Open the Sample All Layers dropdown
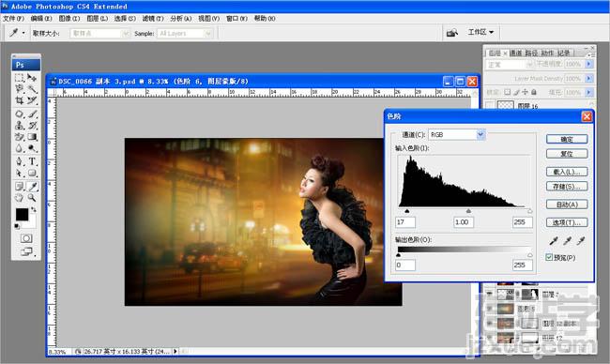This screenshot has width=610, height=364. point(185,34)
